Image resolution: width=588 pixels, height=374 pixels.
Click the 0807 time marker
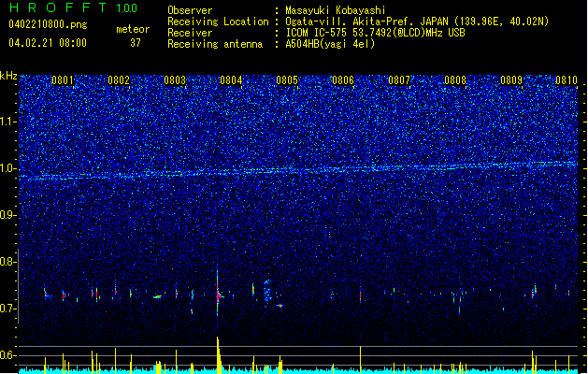(x=399, y=80)
